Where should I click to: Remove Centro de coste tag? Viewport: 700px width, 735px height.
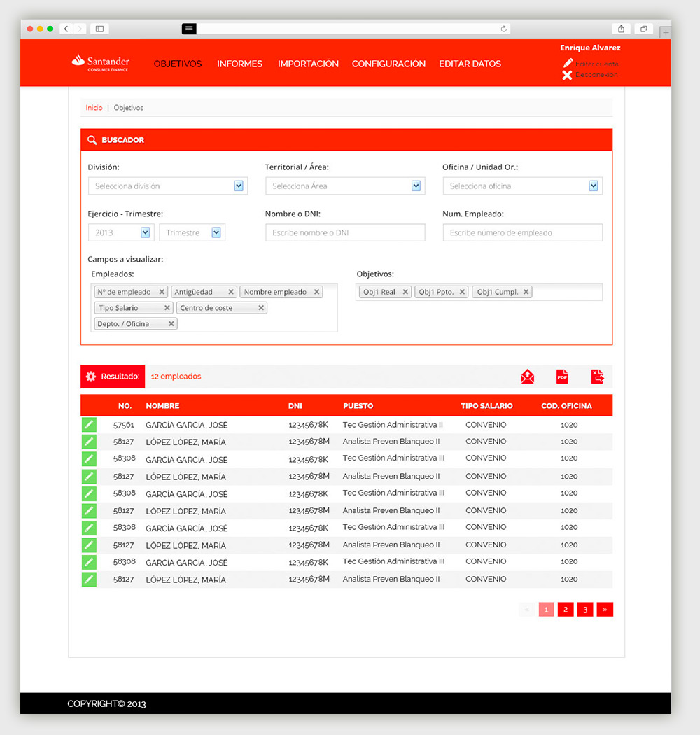(x=261, y=308)
